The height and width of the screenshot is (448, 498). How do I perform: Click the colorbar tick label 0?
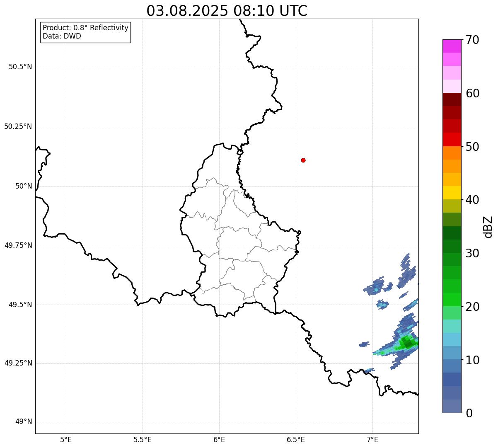click(x=469, y=413)
